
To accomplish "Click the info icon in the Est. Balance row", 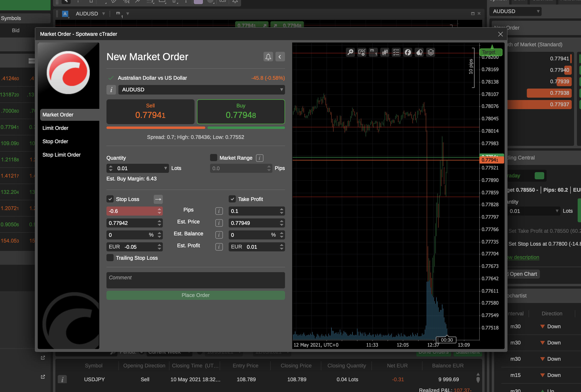I will tap(219, 235).
